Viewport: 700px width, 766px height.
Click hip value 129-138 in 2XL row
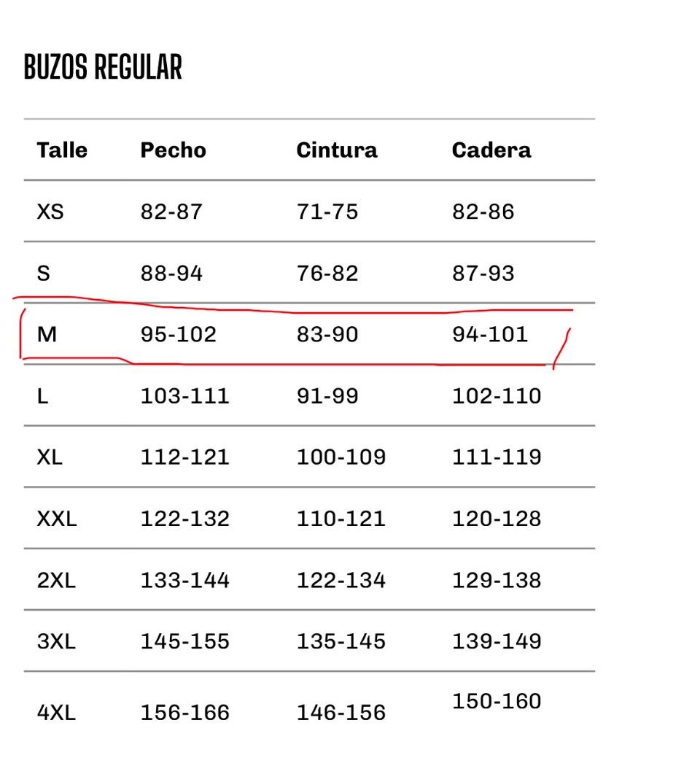click(497, 581)
